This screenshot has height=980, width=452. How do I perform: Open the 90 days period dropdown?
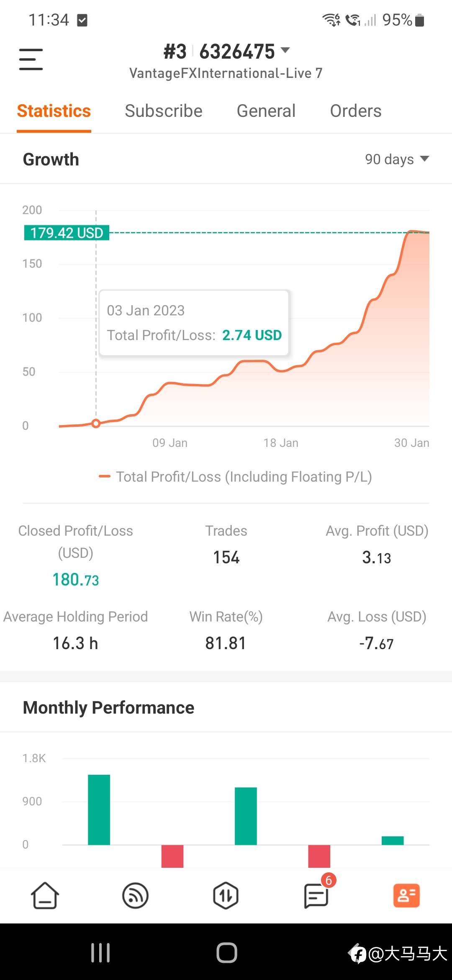[397, 159]
